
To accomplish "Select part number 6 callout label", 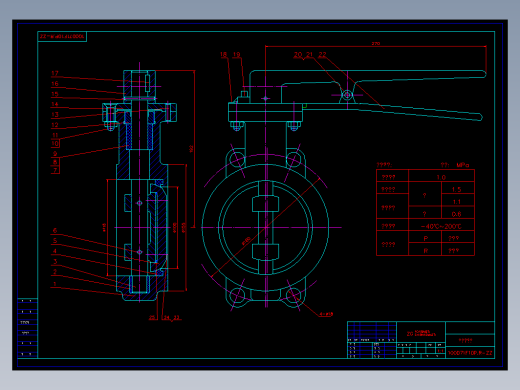I will [x=55, y=230].
